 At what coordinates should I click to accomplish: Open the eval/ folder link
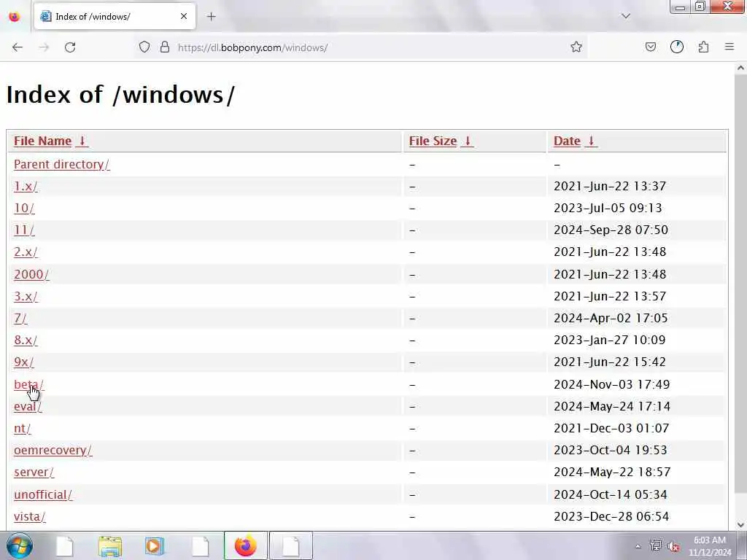28,406
